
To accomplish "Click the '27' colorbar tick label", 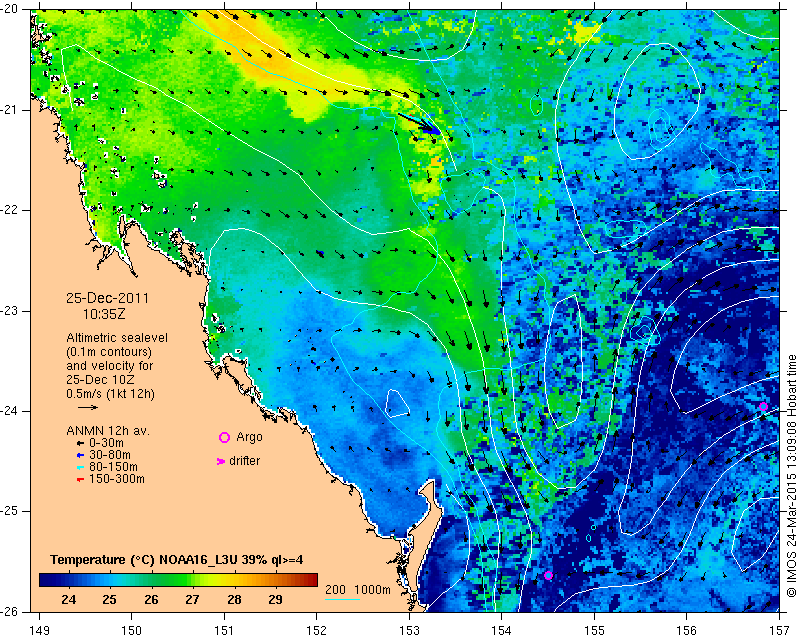I will (192, 600).
